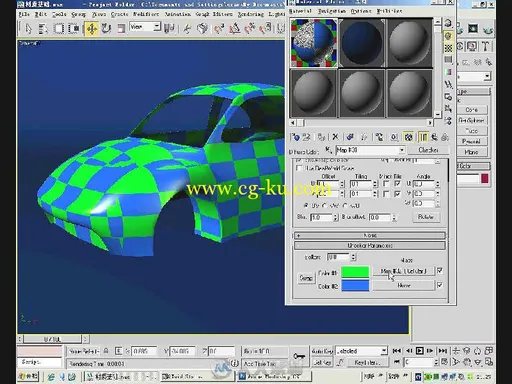
Task: Click key lock selection icon
Action: 106,351
